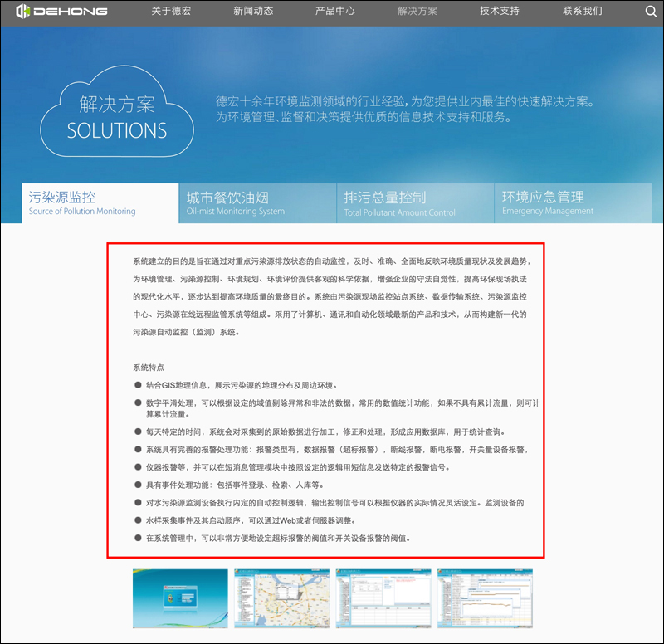Image resolution: width=664 pixels, height=644 pixels.
Task: Click 联系我们 in the navigation bar
Action: click(582, 12)
